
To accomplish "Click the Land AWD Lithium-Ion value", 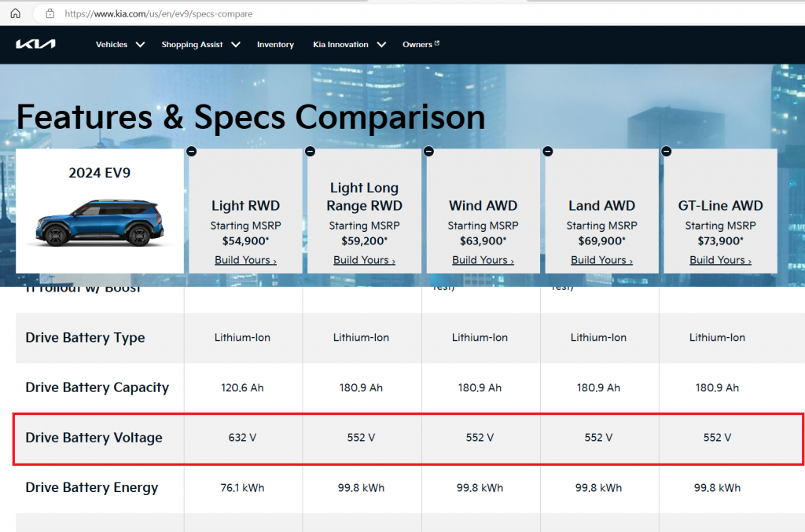I will pos(598,338).
